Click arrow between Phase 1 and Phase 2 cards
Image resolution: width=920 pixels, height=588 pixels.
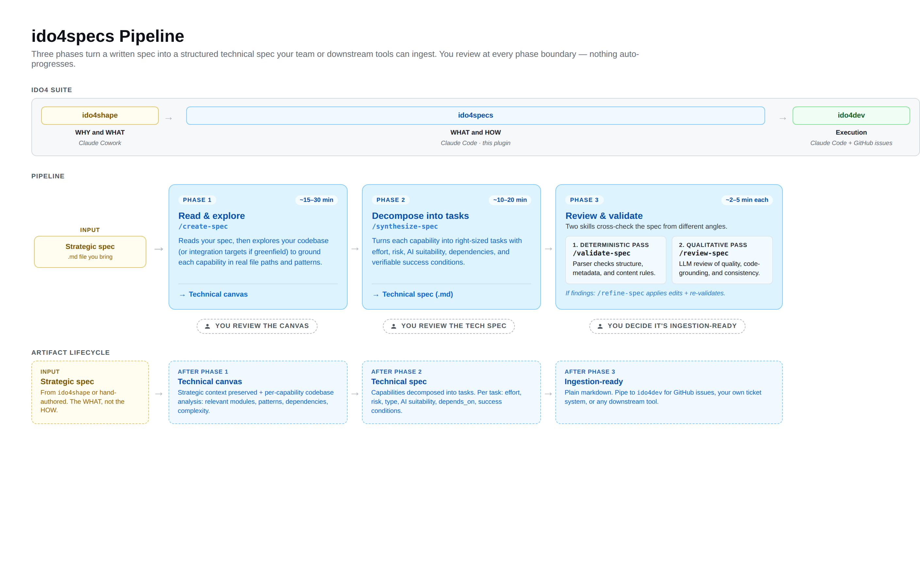tap(355, 249)
